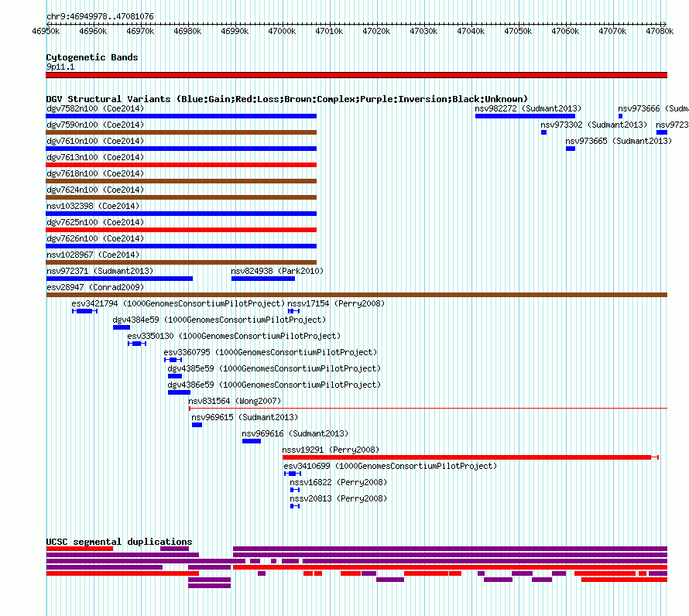This screenshot has width=689, height=616.
Task: Click the dgv7582n100 (Coe2014) blue gain bar
Action: 181,116
